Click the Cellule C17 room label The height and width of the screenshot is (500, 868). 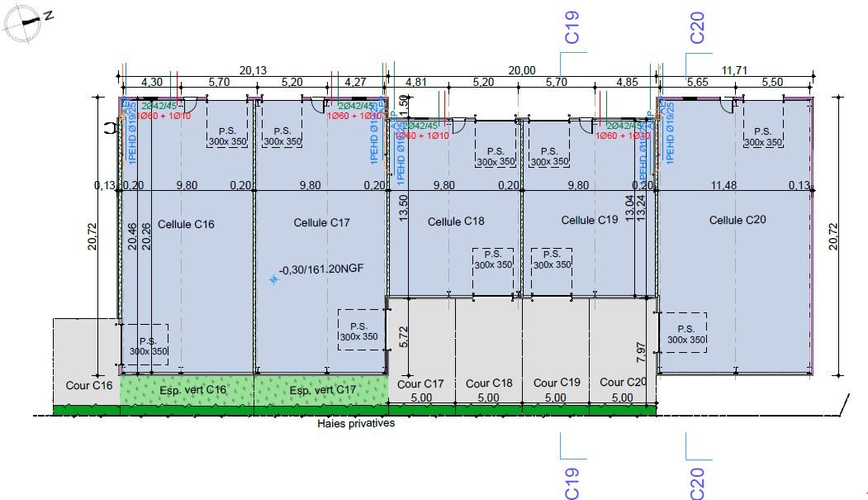[x=322, y=223]
